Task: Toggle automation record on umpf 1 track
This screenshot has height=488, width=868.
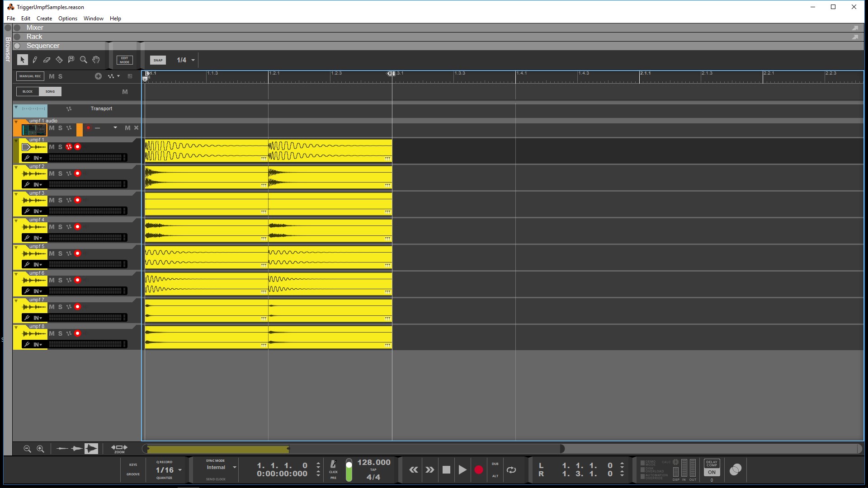Action: [x=69, y=147]
